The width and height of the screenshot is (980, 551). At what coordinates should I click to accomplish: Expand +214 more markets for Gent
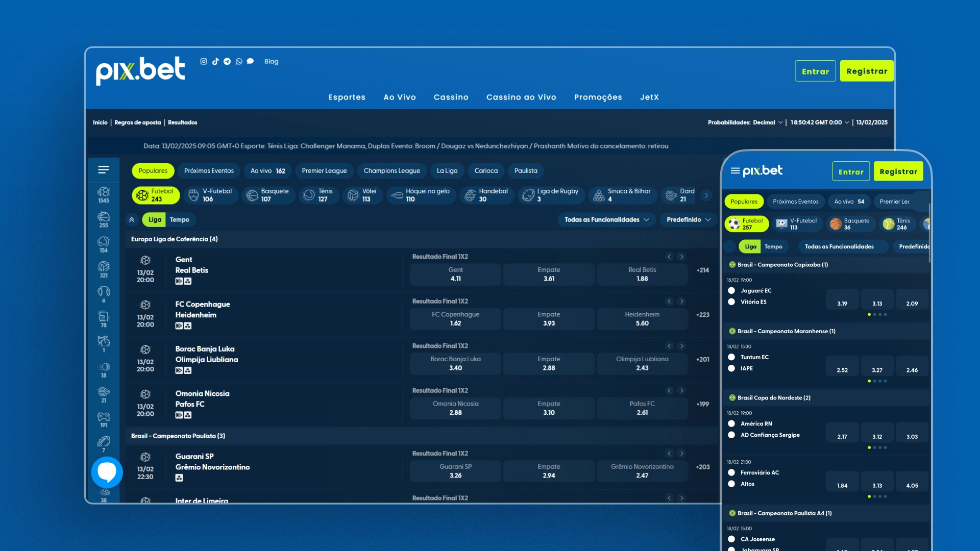pos(703,270)
